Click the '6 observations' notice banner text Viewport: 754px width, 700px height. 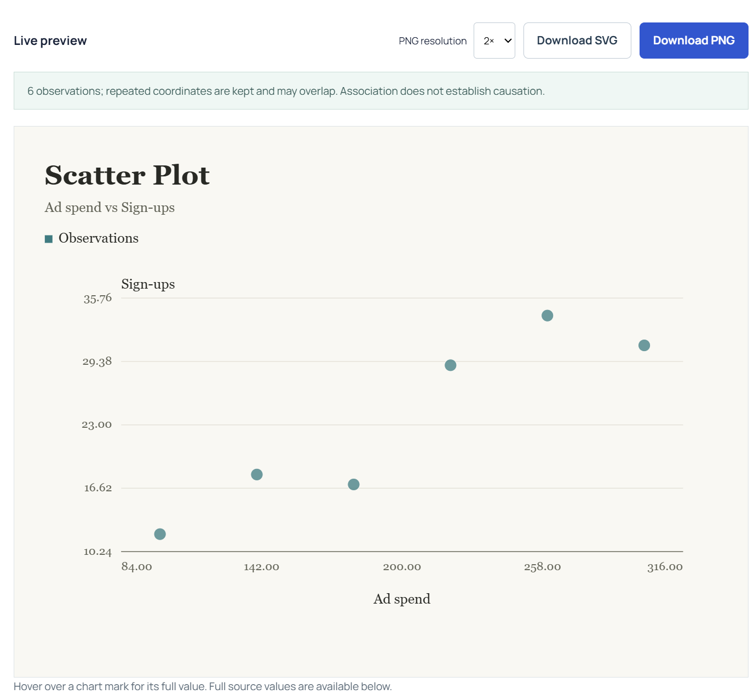[286, 91]
